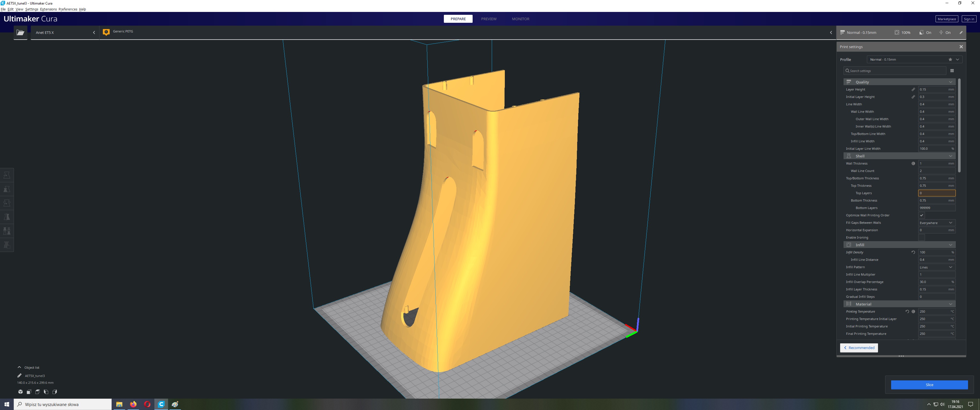The image size is (980, 410).
Task: Switch to front view cube icon
Action: point(29,391)
